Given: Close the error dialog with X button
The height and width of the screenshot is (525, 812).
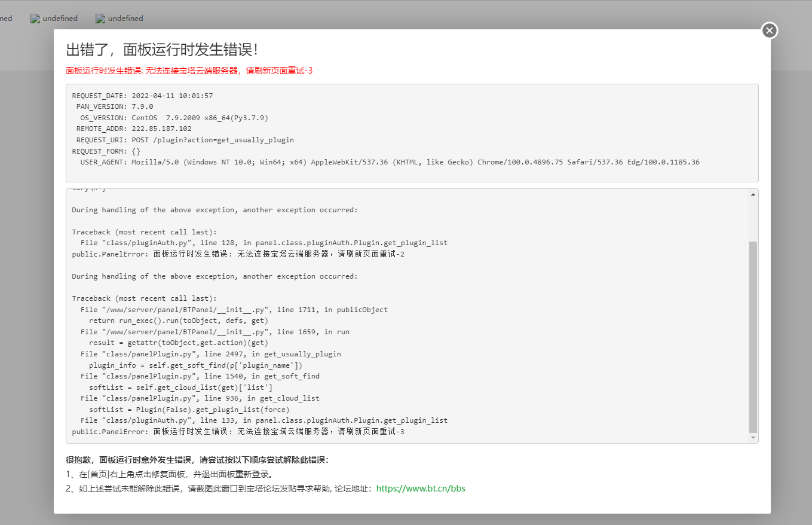Looking at the screenshot, I should 770,30.
